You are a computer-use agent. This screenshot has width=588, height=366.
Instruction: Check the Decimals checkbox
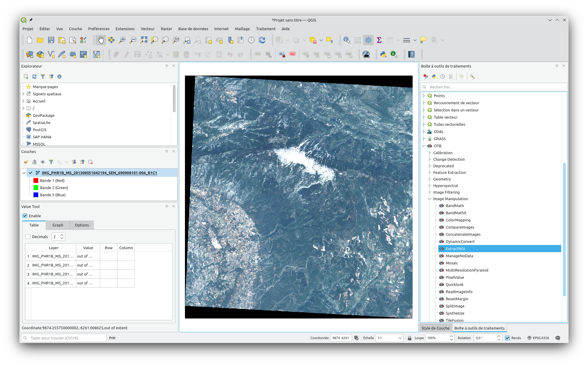click(28, 236)
